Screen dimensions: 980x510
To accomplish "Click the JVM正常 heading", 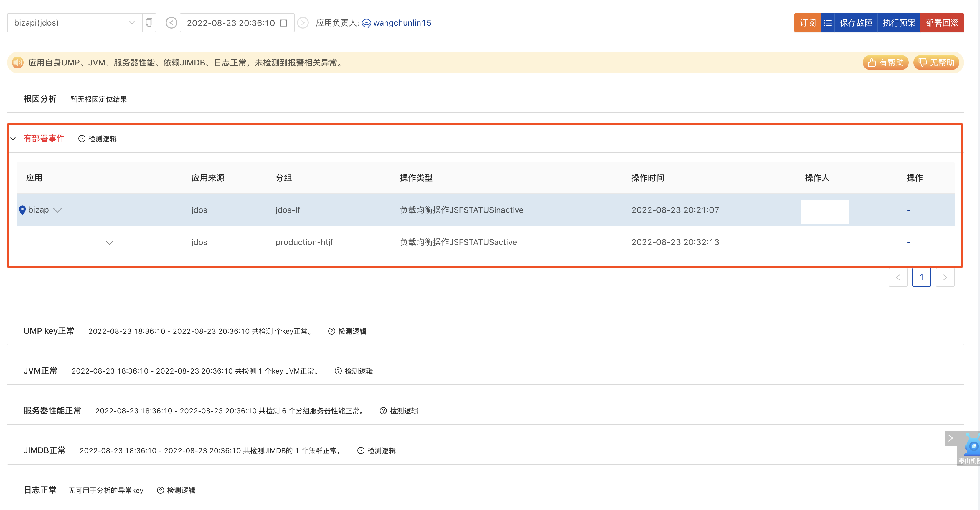I will coord(40,371).
